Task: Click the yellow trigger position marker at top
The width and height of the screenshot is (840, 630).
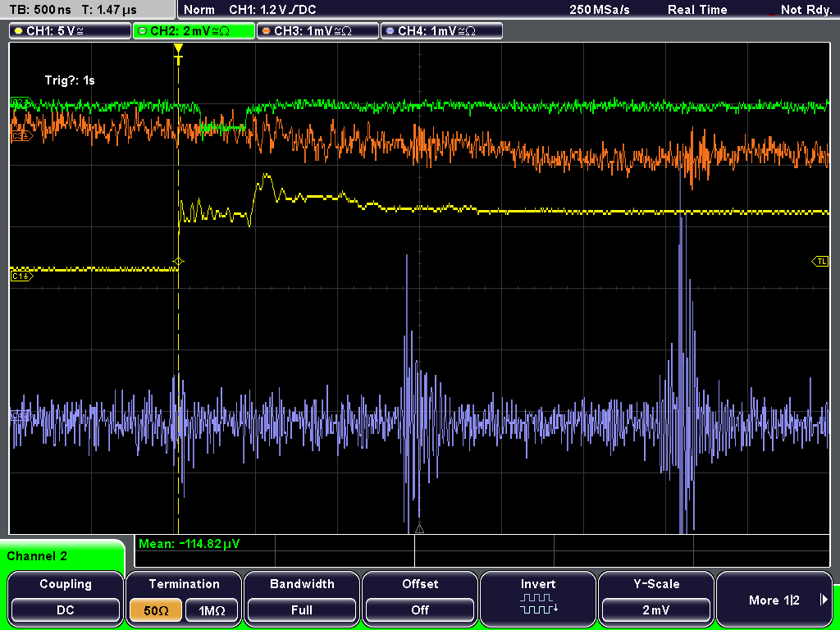Action: pos(178,53)
